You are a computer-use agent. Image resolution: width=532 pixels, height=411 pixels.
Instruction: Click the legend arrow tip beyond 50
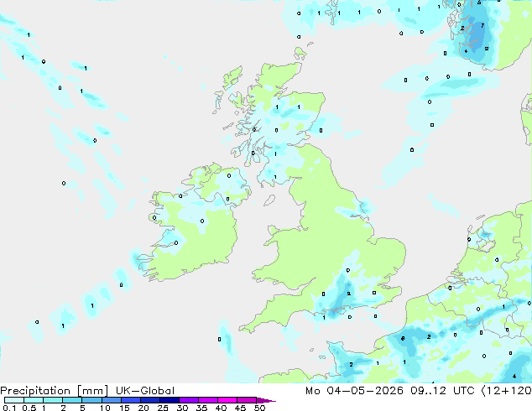tap(266, 400)
